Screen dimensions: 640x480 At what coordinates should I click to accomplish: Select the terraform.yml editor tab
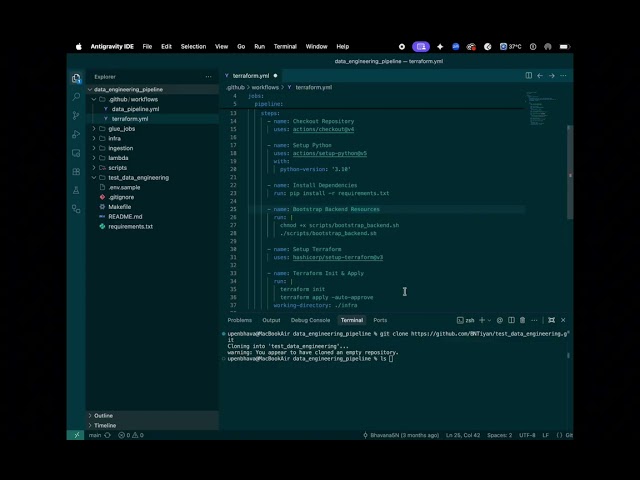pos(251,76)
